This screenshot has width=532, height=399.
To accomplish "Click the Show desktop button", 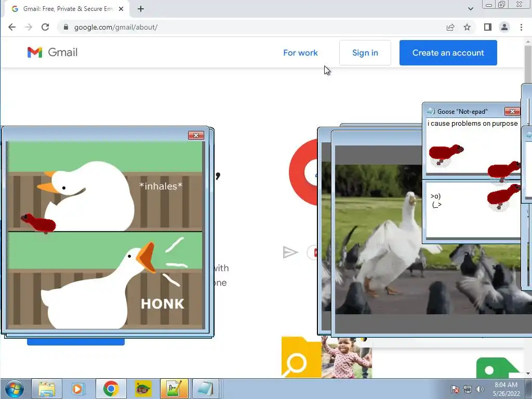I will (x=528, y=389).
